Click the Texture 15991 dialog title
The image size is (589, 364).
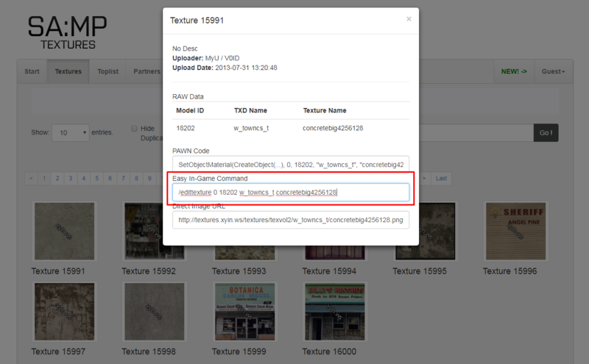(197, 21)
